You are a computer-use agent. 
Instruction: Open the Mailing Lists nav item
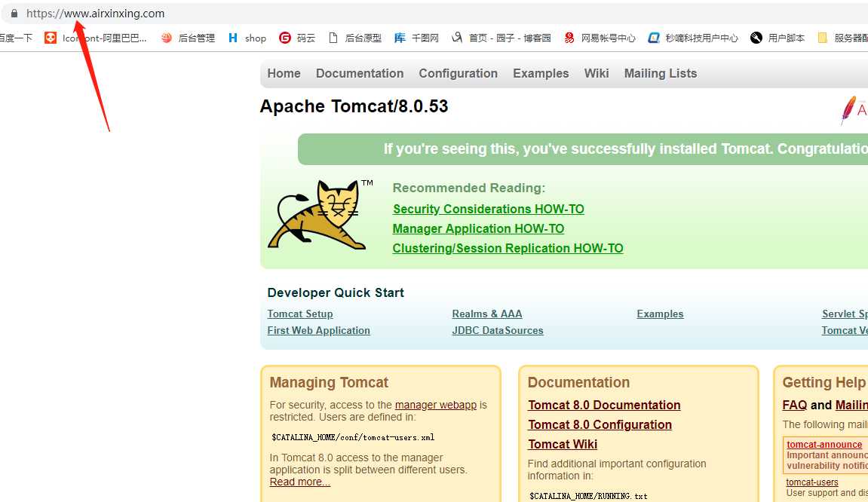tap(661, 73)
